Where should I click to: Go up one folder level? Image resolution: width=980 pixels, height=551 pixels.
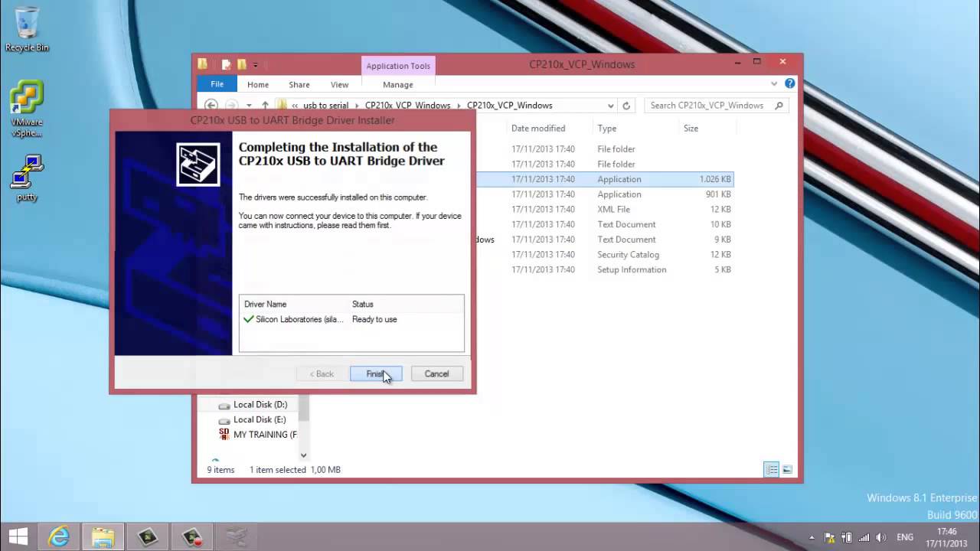coord(265,106)
